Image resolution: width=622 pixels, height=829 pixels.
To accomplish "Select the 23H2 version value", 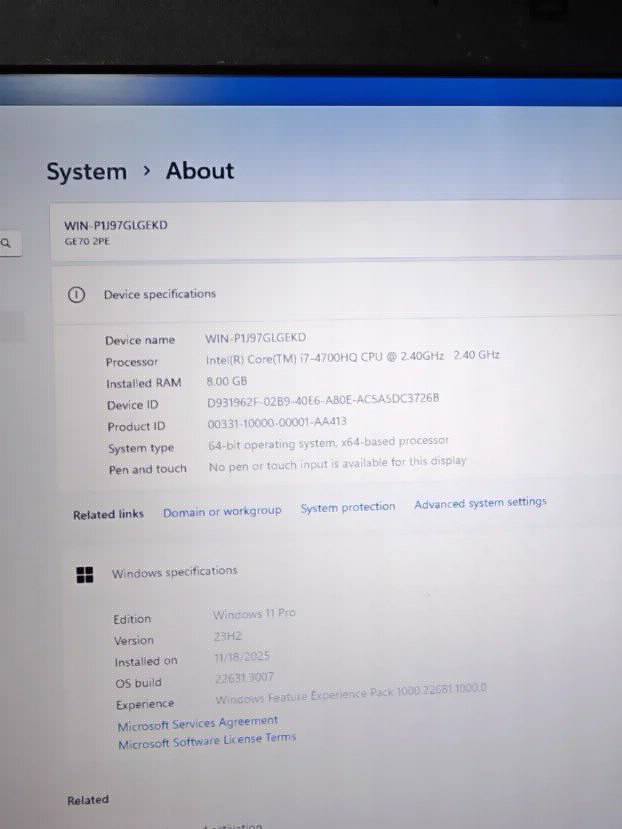I will [227, 636].
